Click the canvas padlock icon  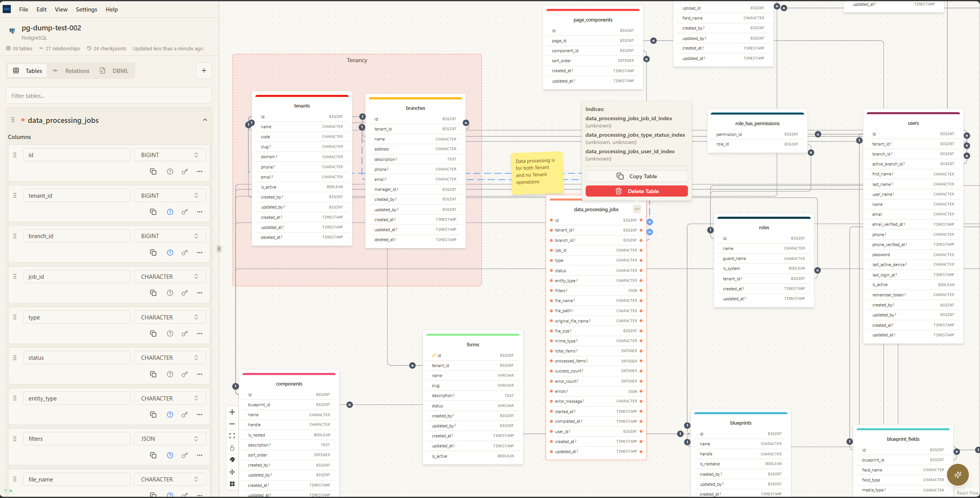pyautogui.click(x=232, y=448)
